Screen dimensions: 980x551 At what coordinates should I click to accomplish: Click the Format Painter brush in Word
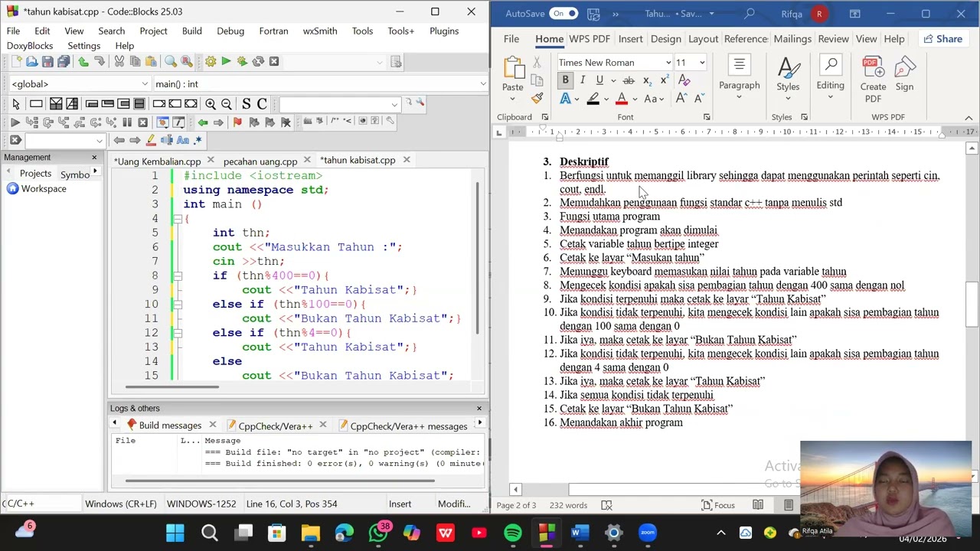[x=537, y=99]
